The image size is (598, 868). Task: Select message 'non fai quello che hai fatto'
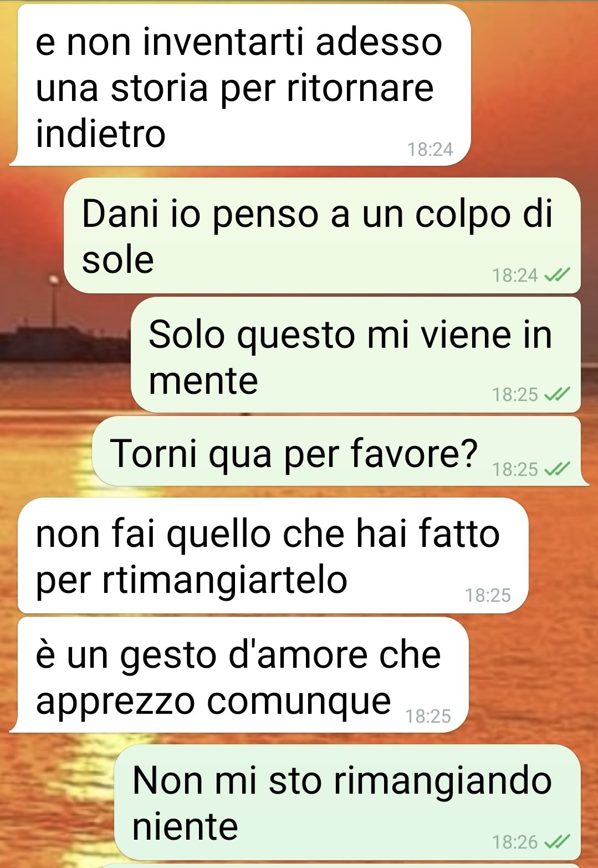point(273,556)
